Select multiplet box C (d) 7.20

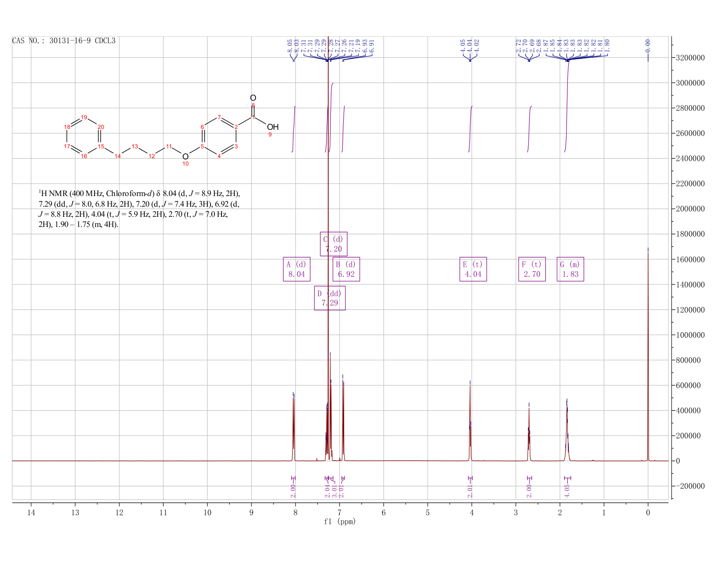334,244
